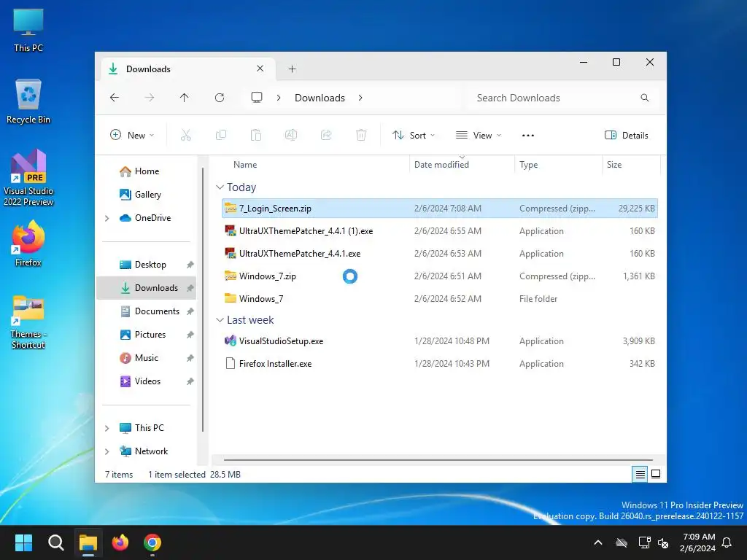Sort by Type column header
The height and width of the screenshot is (560, 747).
click(x=528, y=165)
